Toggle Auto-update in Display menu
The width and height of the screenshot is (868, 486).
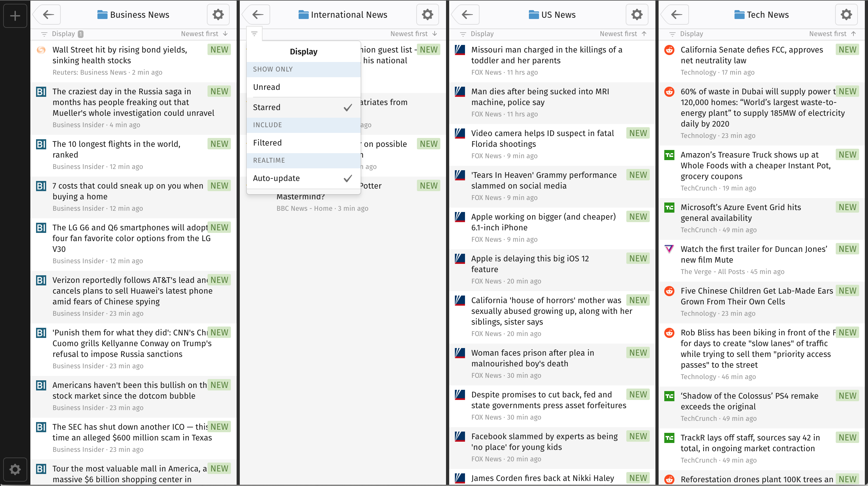303,178
